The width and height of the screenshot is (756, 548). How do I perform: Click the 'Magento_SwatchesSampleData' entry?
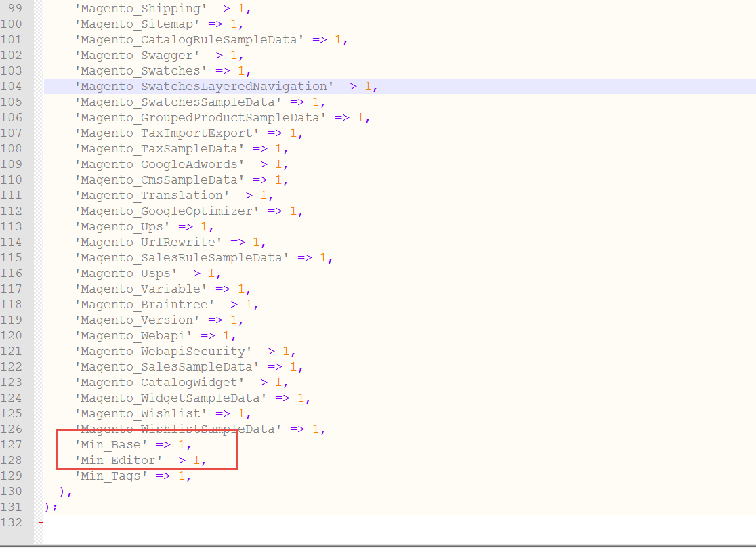pos(200,102)
